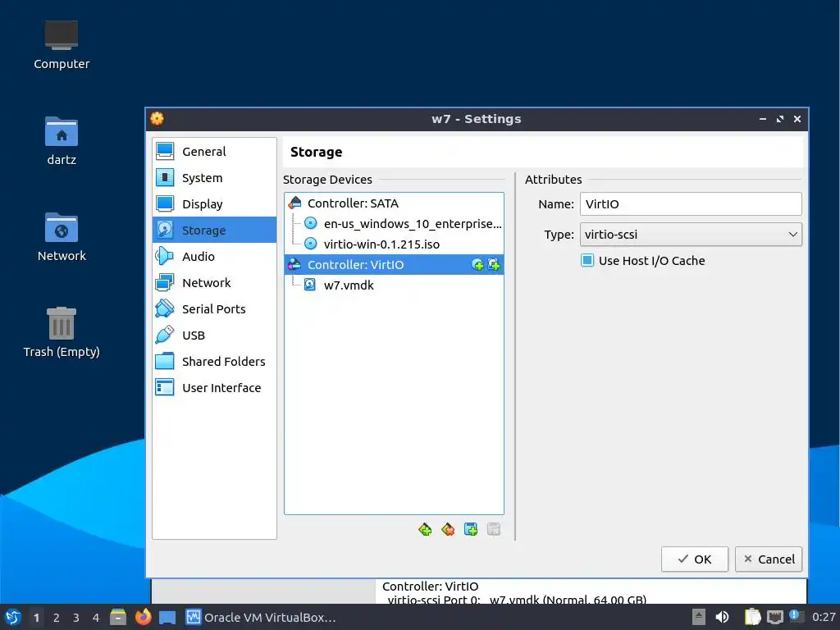Open the System settings page
Screen dimensions: 840x630
coord(214,178)
